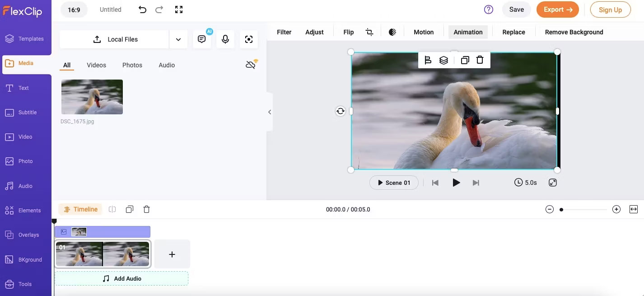
Task: Toggle the cloud sync off icon
Action: pos(251,65)
